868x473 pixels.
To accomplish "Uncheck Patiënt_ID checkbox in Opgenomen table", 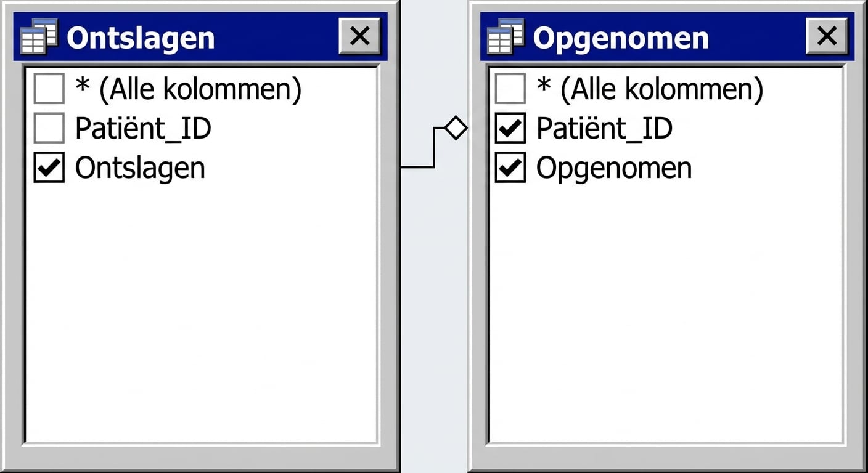I will [x=510, y=129].
